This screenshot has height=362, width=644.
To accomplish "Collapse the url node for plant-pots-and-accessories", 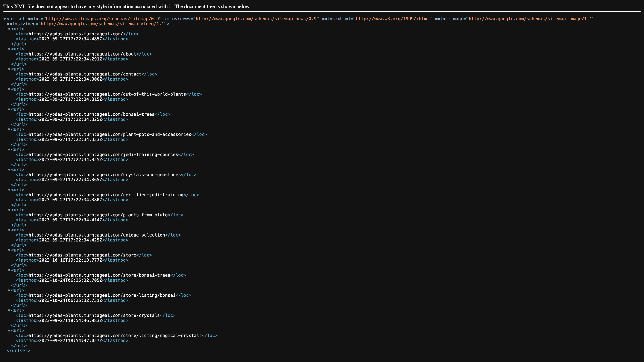I will tap(9, 130).
